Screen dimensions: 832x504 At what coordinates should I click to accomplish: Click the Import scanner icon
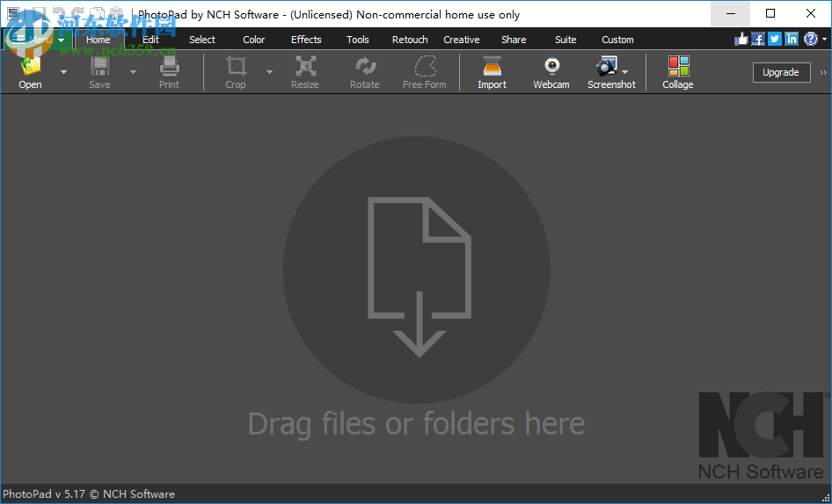492,68
